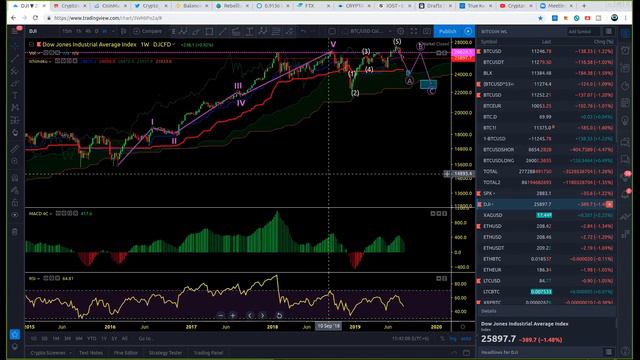Zoom in chart with plus button

pos(233,316)
